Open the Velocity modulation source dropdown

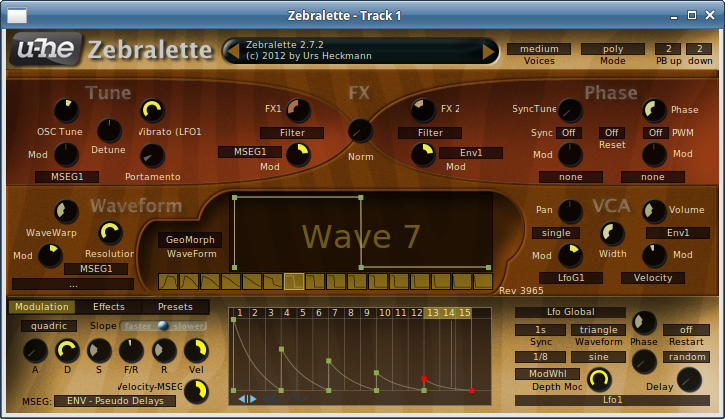652,278
